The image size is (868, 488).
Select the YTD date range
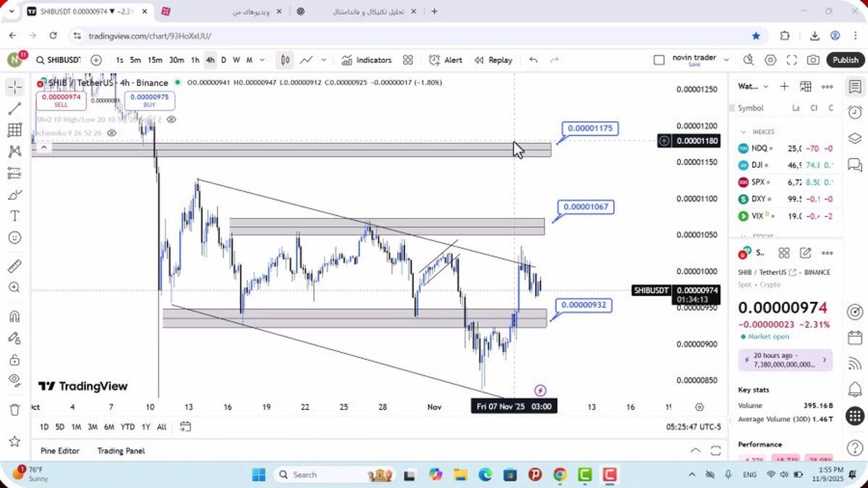(127, 426)
